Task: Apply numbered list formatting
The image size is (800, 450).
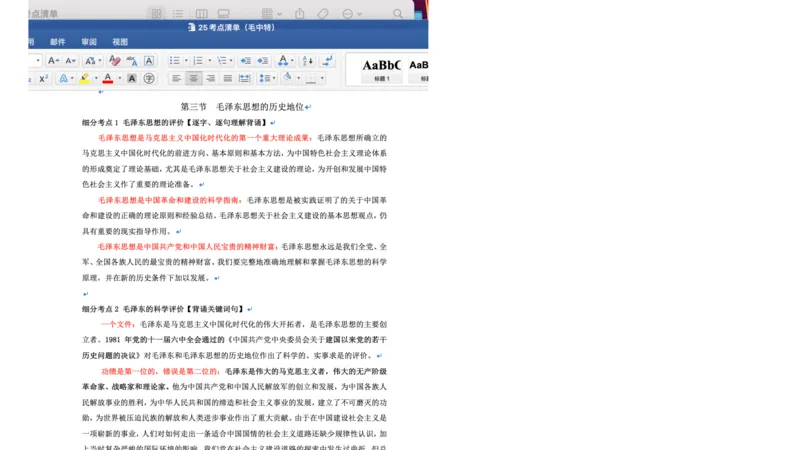Action: pyautogui.click(x=198, y=61)
